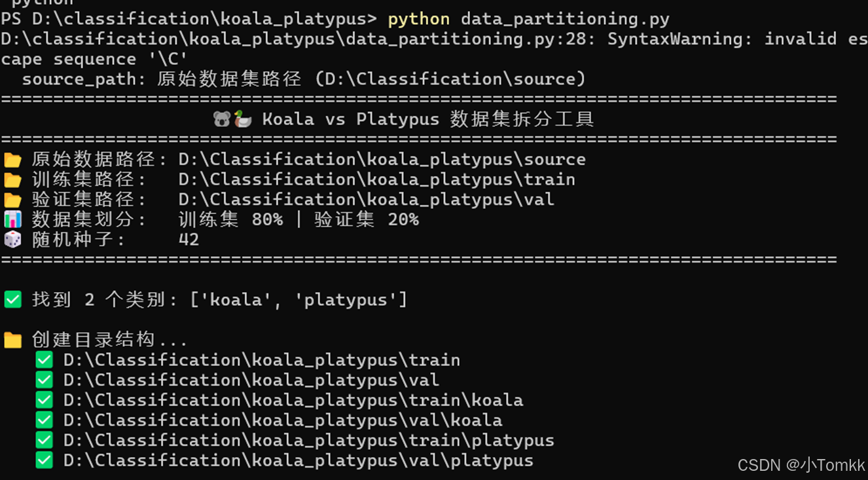Screen dimensions: 868x480
Task: Click the text '创建目录结构...'
Action: pyautogui.click(x=110, y=340)
